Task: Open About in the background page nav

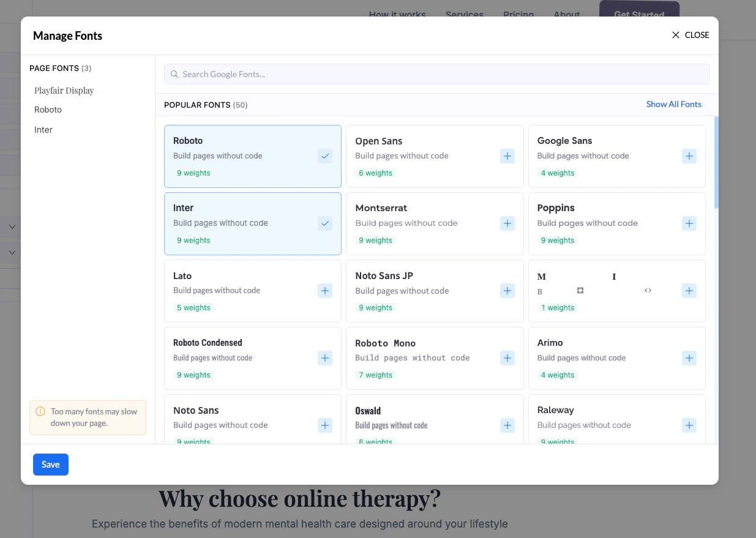Action: 567,13
